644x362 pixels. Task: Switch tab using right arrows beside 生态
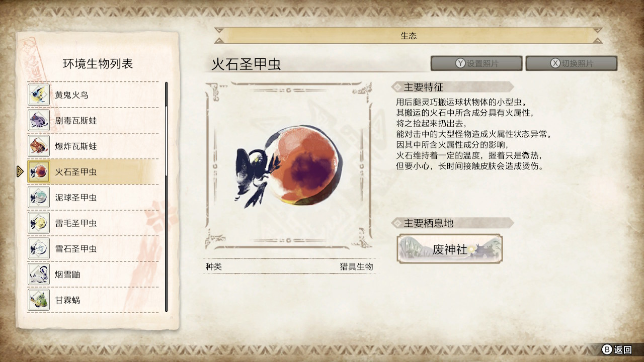coord(597,36)
